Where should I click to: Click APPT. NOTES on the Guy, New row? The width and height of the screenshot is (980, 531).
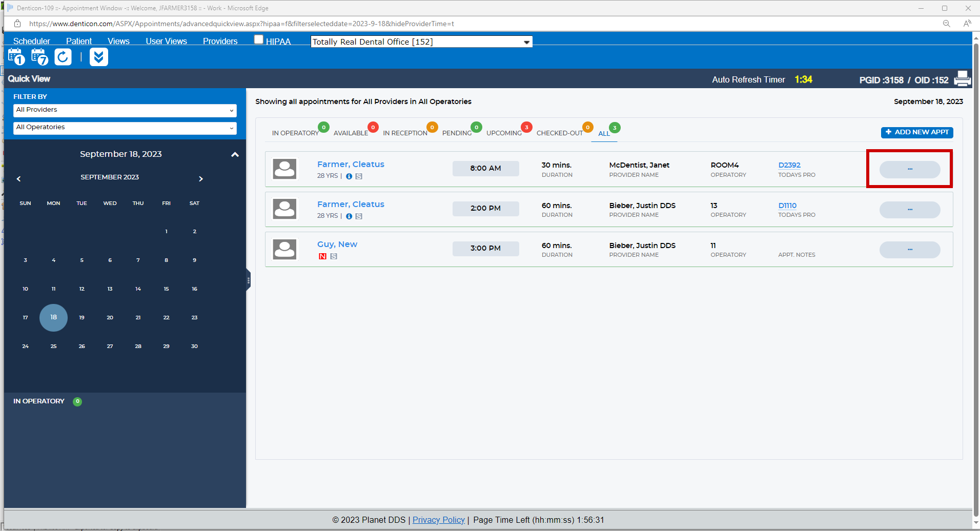click(x=797, y=255)
